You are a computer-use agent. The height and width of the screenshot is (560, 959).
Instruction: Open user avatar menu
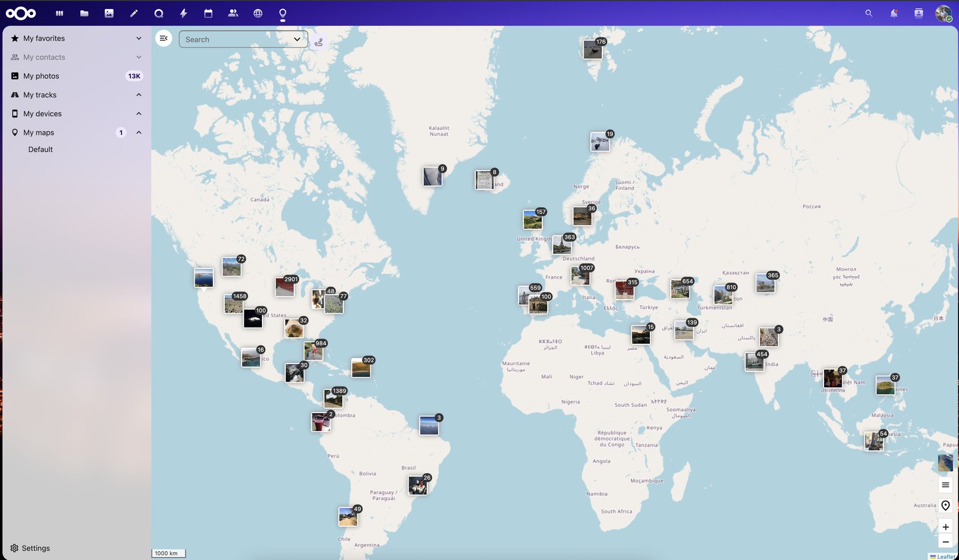tap(943, 13)
